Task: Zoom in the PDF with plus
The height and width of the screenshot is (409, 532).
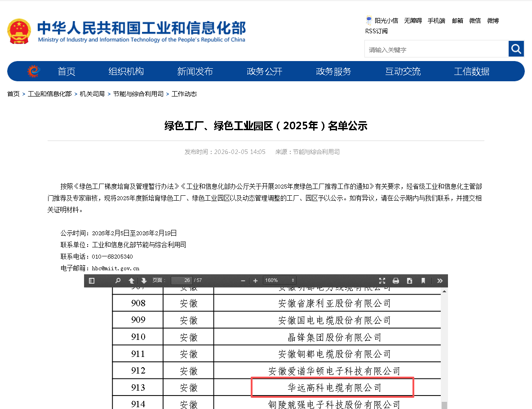Action: [x=255, y=281]
